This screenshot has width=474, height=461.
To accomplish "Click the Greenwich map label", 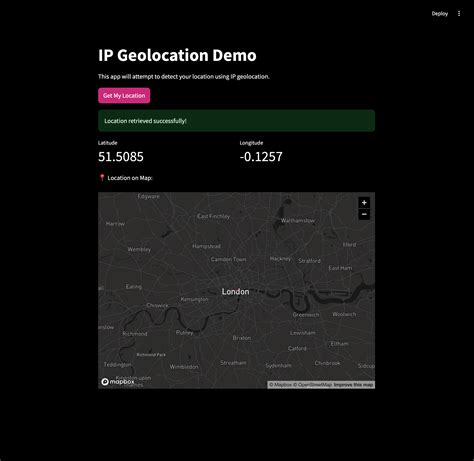I will [306, 315].
